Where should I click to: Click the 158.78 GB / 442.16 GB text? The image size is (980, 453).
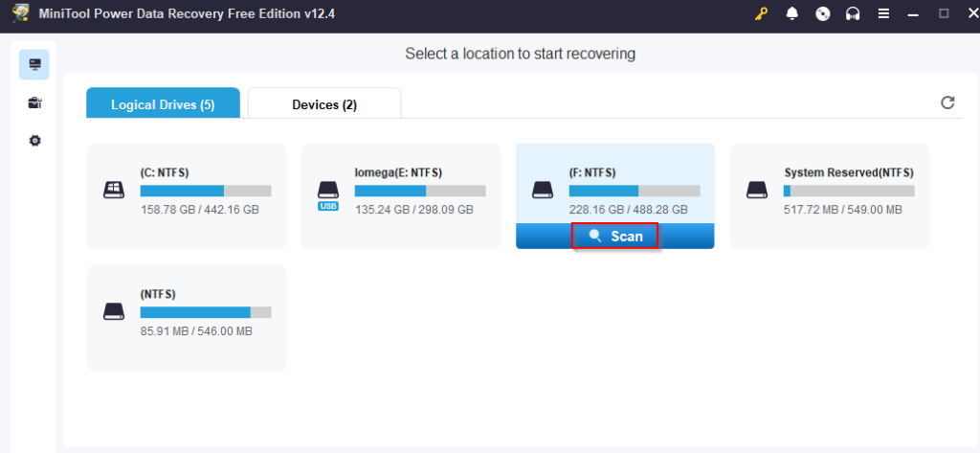pyautogui.click(x=200, y=210)
